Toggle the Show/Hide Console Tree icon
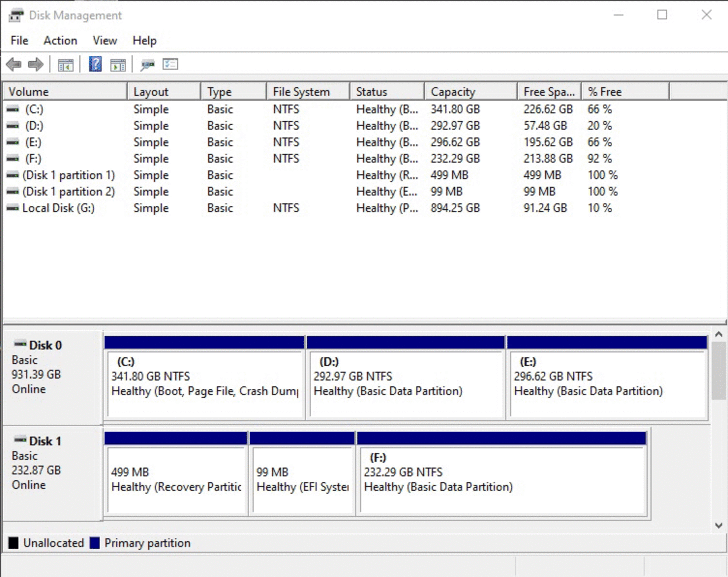This screenshot has height=577, width=728. [66, 65]
